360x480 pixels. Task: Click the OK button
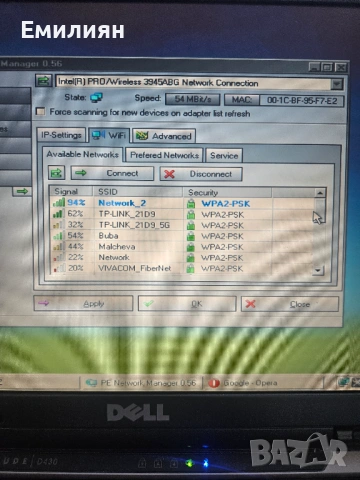click(x=187, y=304)
